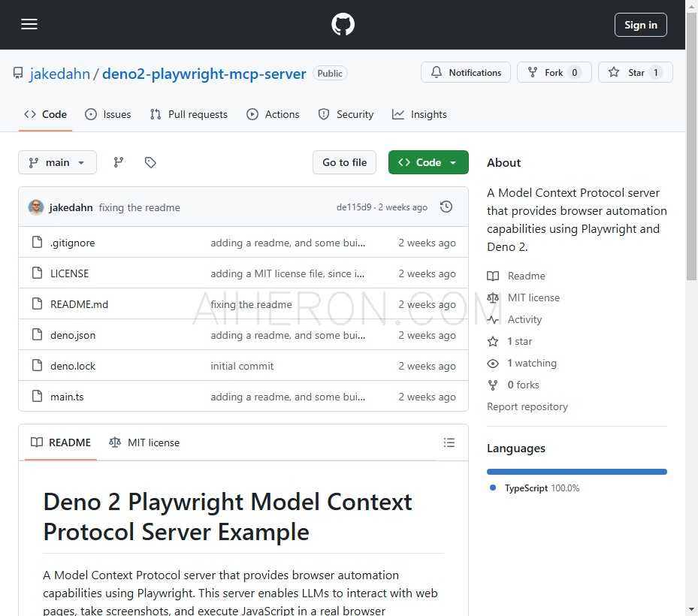Open the LICENSE file

click(69, 273)
